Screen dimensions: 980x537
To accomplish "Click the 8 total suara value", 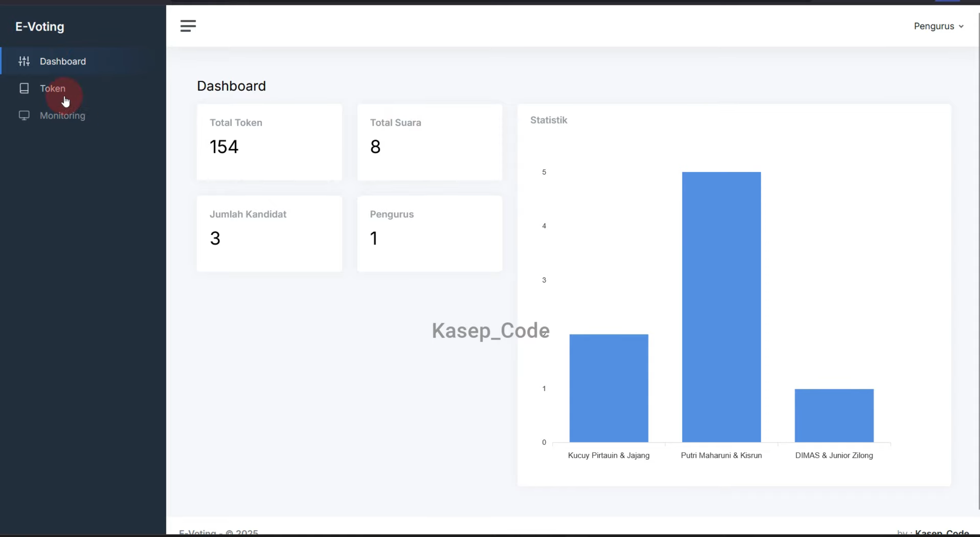I will [x=375, y=146].
